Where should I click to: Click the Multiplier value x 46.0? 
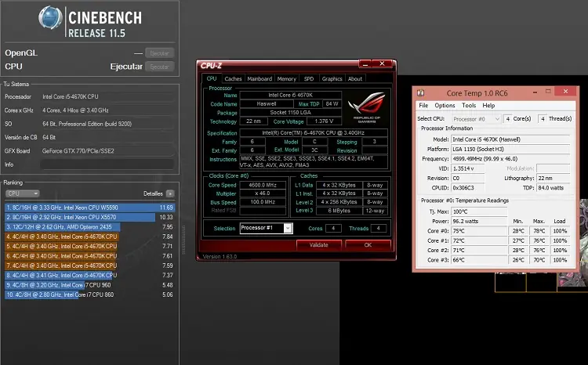[x=263, y=193]
